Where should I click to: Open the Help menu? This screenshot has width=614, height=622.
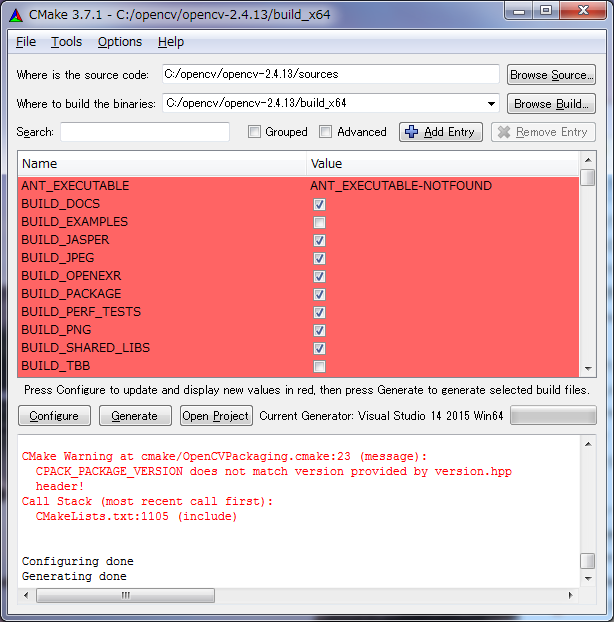click(171, 42)
